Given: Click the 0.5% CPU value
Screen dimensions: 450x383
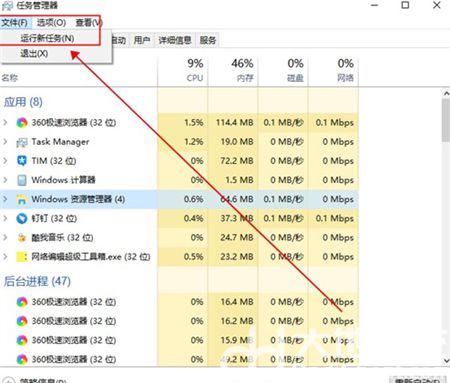Looking at the screenshot, I should point(194,257).
